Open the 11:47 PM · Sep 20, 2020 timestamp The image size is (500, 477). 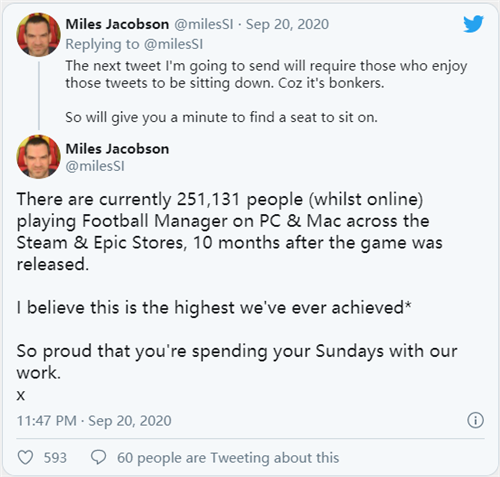click(x=94, y=421)
